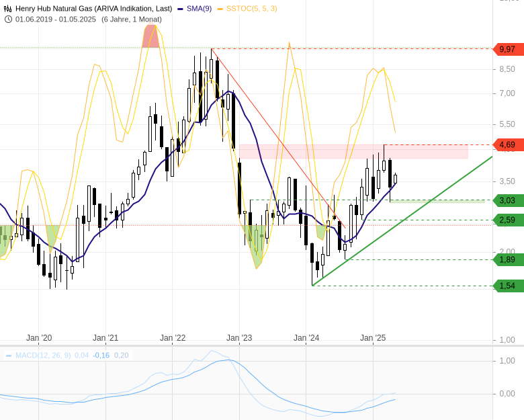Click the SSTOC(5, 5, 3) legend entry
This screenshot has height=420, width=524.
pos(252,9)
